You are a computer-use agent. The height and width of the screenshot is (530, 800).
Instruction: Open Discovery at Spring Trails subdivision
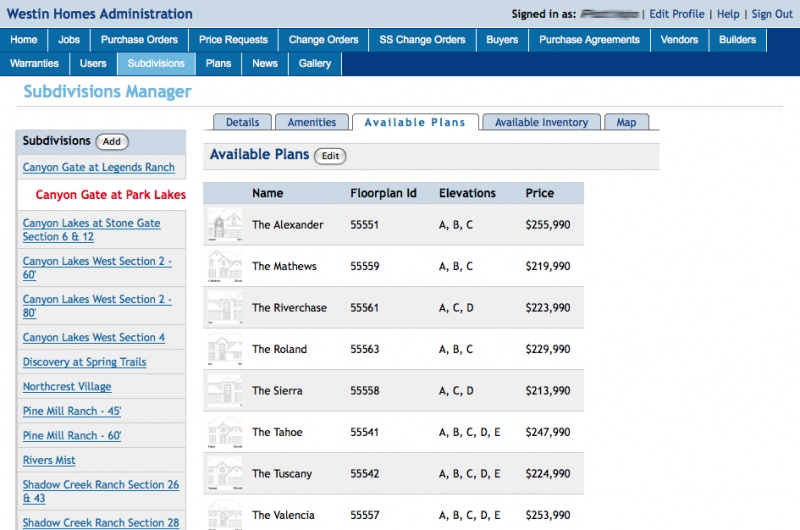[x=85, y=362]
